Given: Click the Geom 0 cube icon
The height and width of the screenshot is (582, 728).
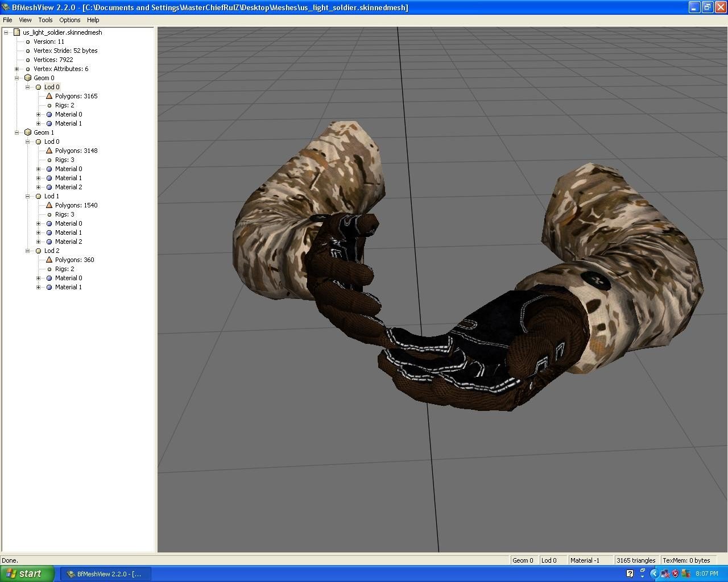Looking at the screenshot, I should (x=27, y=78).
